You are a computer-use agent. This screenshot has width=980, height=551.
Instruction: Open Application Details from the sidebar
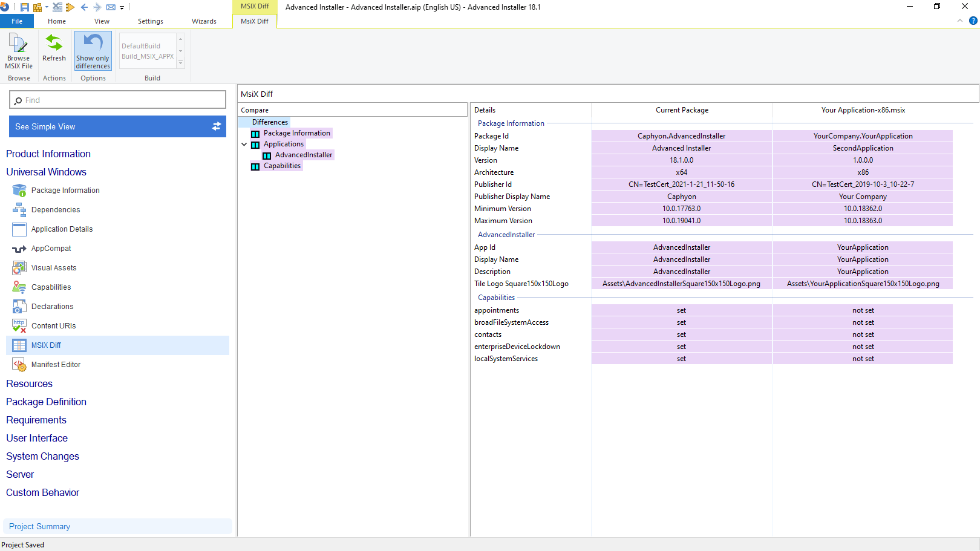19,229
